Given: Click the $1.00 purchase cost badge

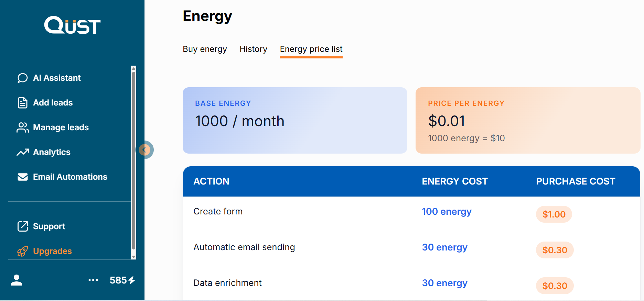Looking at the screenshot, I should pyautogui.click(x=554, y=214).
